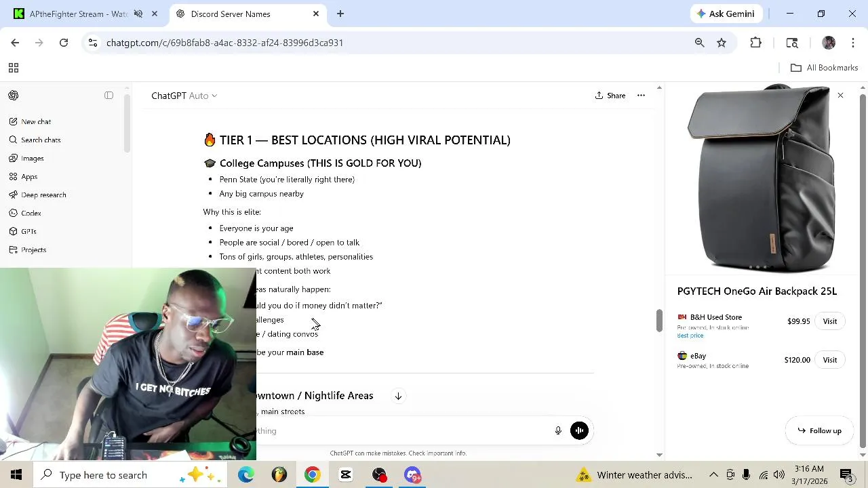Screen dimensions: 868x488
Task: Open Deep research in sidebar
Action: pos(43,195)
